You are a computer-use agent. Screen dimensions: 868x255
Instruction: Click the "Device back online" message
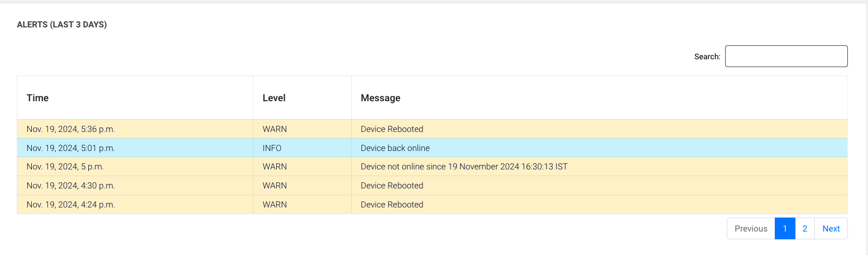395,148
